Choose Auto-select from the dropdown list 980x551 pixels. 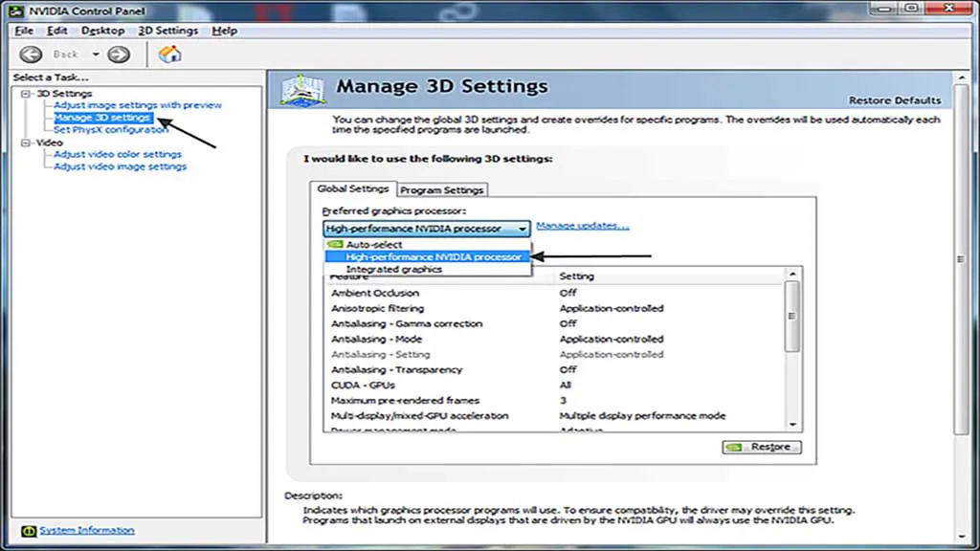pyautogui.click(x=428, y=244)
